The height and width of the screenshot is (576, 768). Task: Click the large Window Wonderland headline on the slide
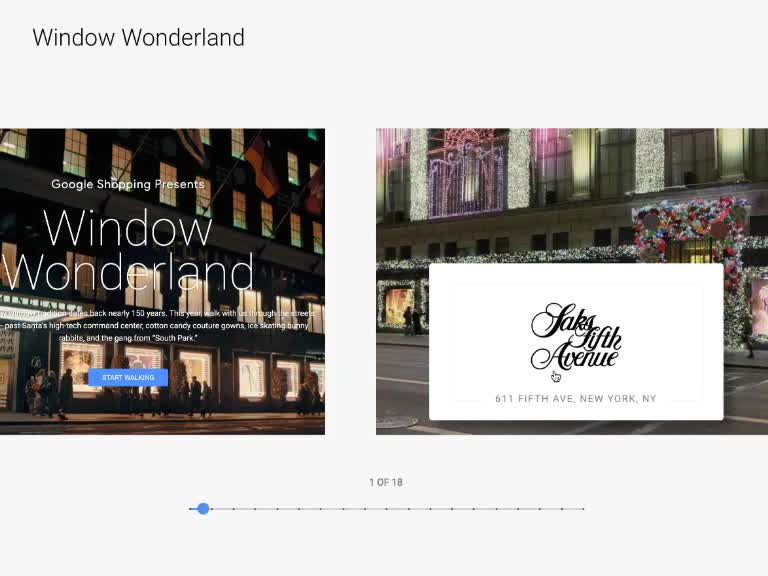coord(128,250)
